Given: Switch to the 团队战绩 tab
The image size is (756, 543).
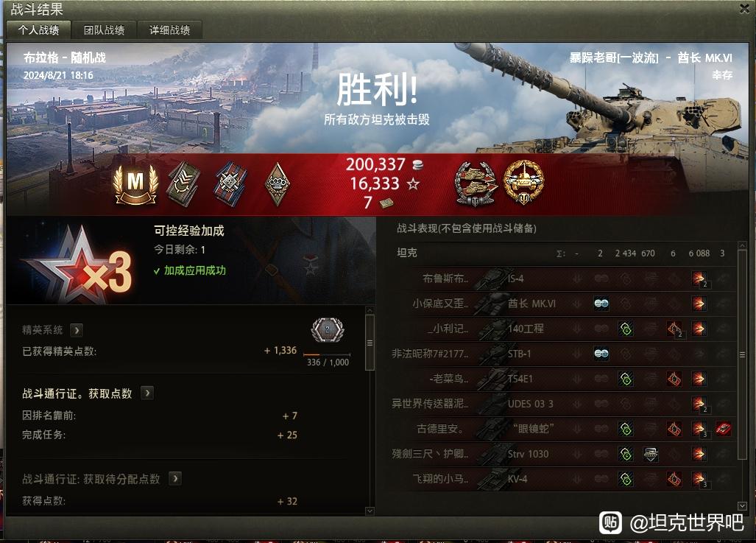Looking at the screenshot, I should pos(104,30).
